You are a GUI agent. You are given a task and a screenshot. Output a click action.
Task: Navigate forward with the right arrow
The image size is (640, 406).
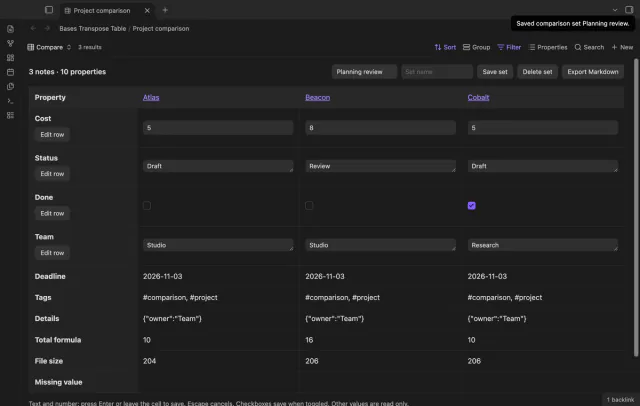click(47, 28)
